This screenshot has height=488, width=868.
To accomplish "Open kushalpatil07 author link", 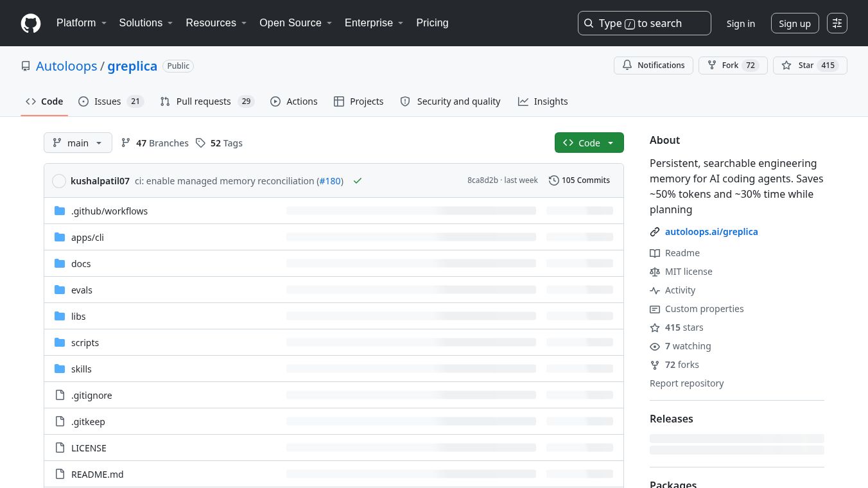I will point(100,181).
